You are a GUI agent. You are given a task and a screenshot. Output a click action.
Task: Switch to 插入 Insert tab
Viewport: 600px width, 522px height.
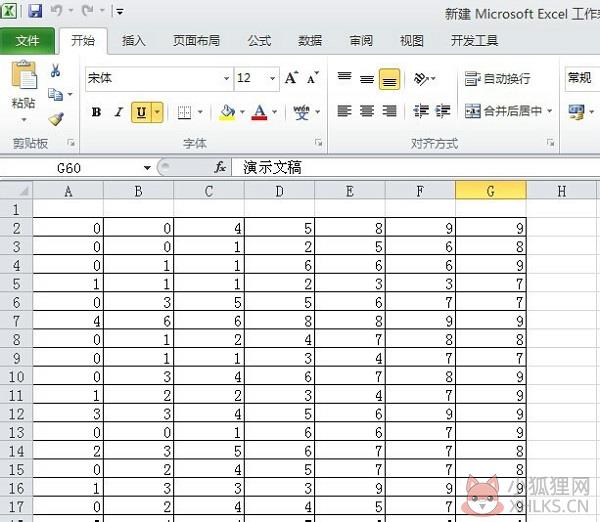tap(134, 41)
